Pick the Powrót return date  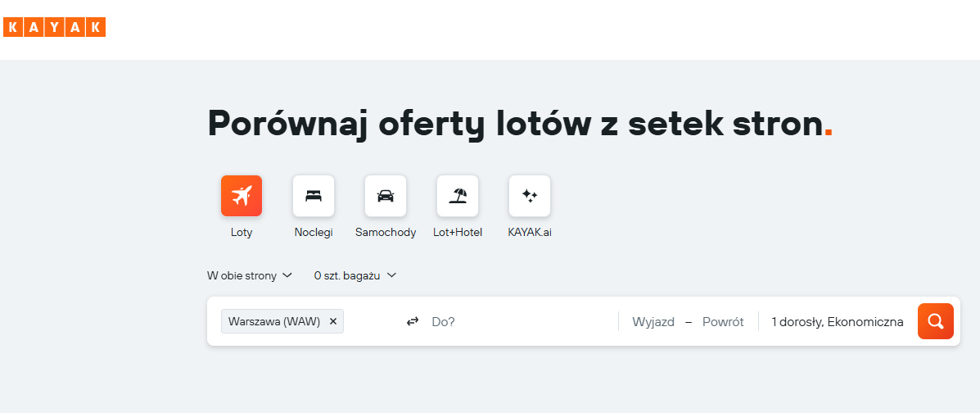pyautogui.click(x=723, y=322)
